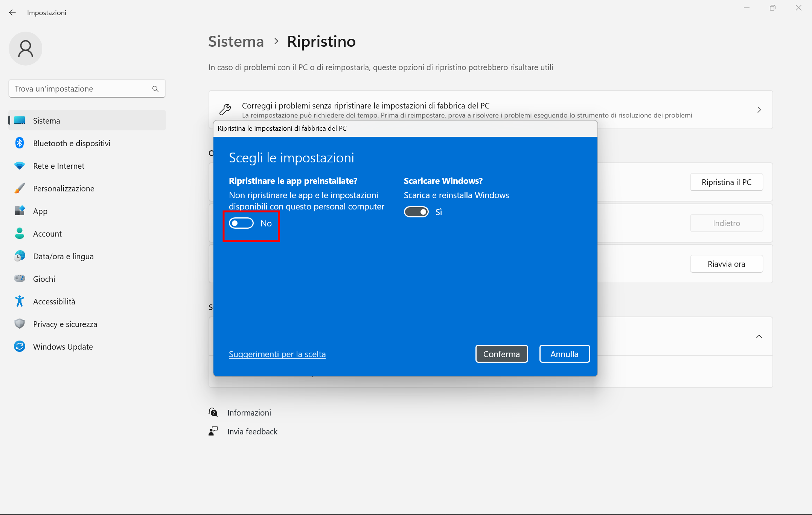Click the Giochi controller icon
The height and width of the screenshot is (515, 812).
(20, 279)
